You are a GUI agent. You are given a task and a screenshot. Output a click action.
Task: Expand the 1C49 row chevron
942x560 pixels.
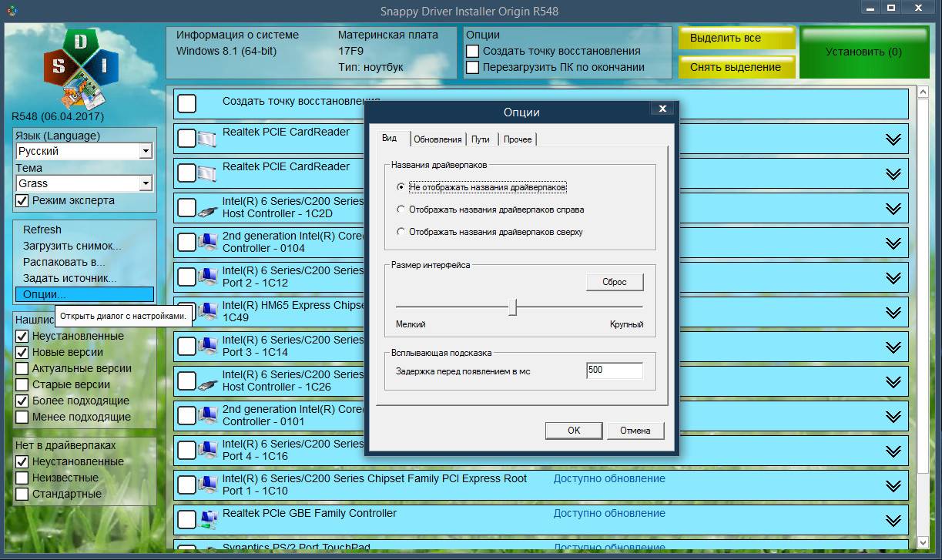coord(893,313)
